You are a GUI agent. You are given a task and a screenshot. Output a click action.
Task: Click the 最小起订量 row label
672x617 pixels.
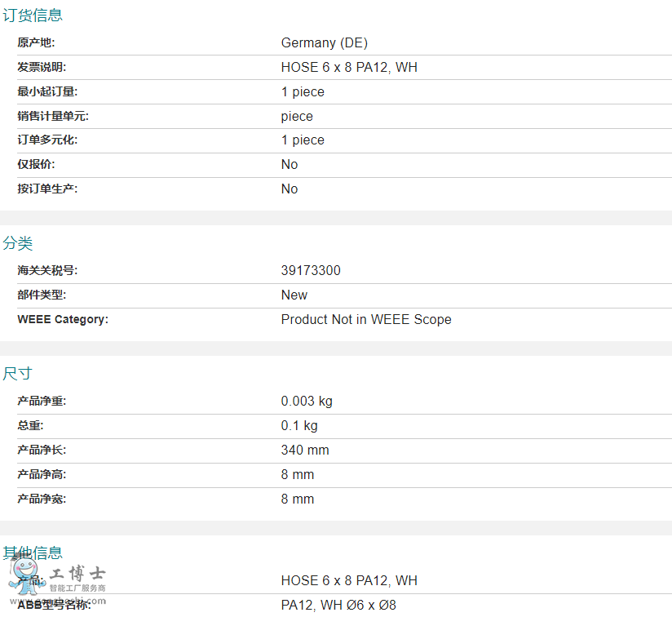pos(47,91)
